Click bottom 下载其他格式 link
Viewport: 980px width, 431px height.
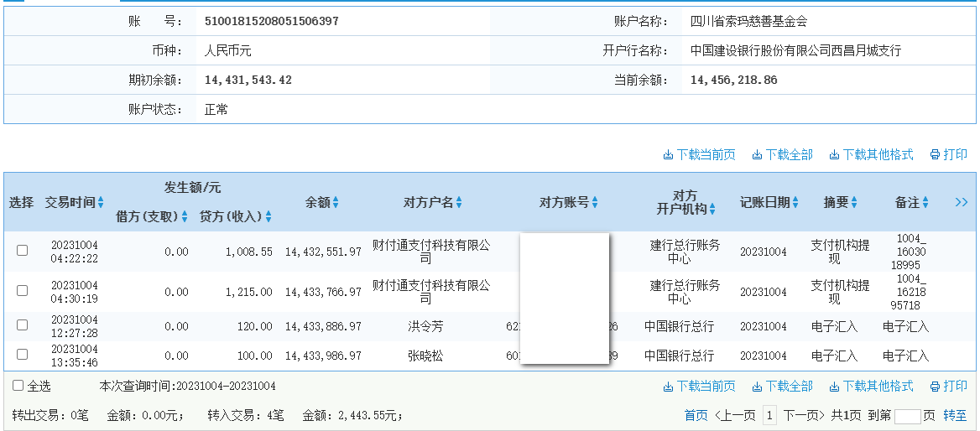tap(871, 386)
